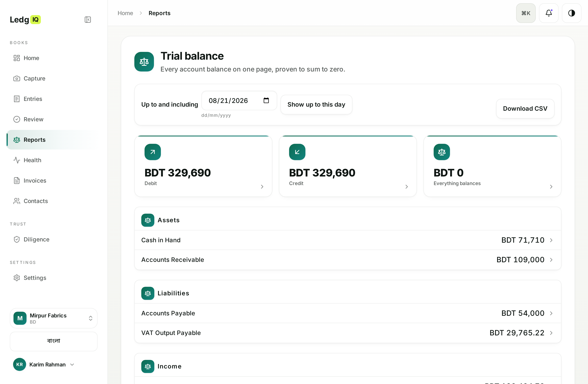
Task: Expand Credit card chevron
Action: 407,187
